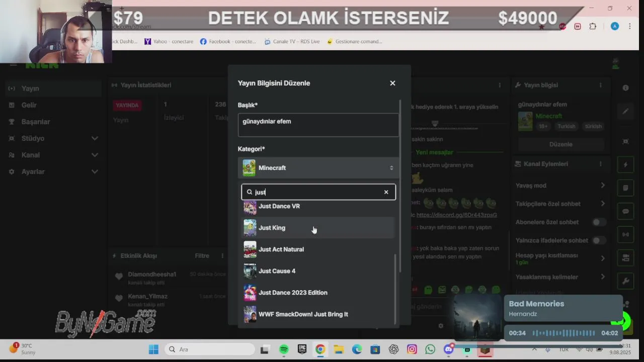Open WhatsApp from the taskbar
Viewport: 644px width, 362px height.
[430, 349]
